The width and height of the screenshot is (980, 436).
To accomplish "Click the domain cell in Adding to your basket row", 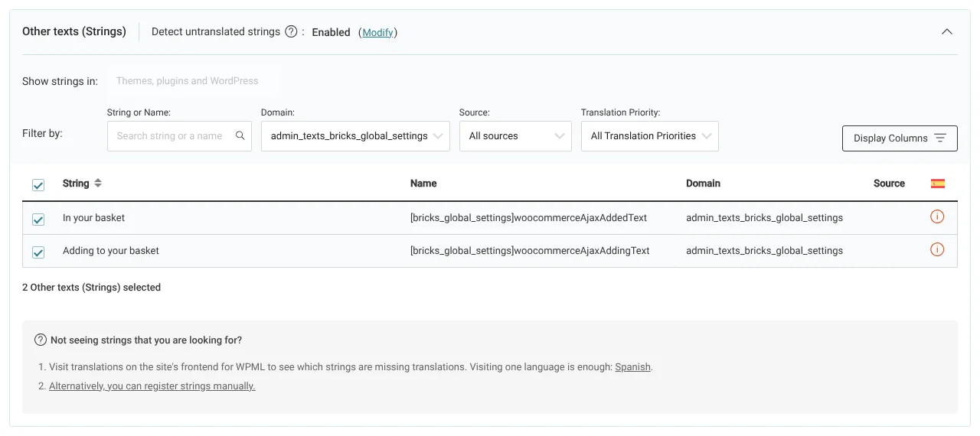I will 764,251.
